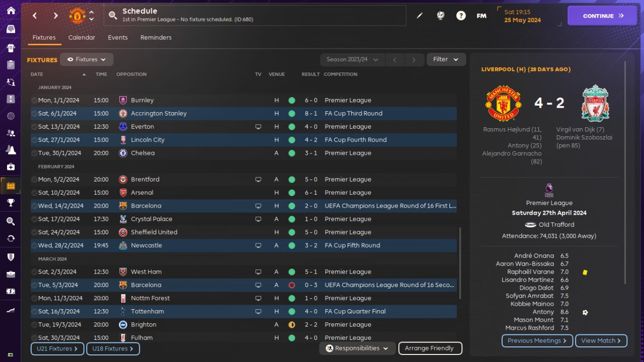This screenshot has width=644, height=362.
Task: Click the Opposition column header
Action: click(x=131, y=74)
